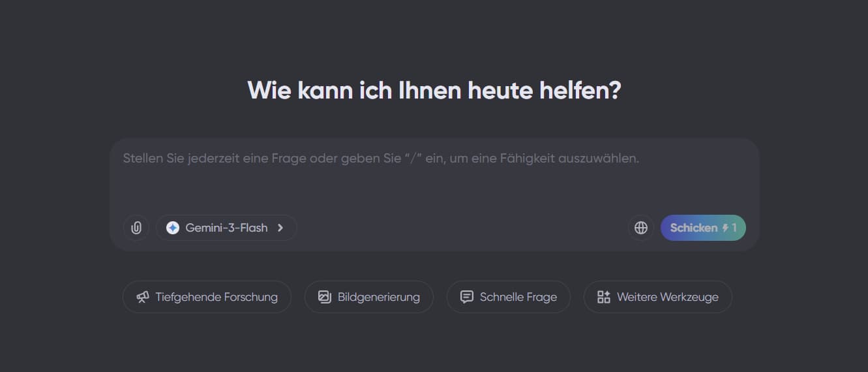Pick the Schnelle Frage option
The height and width of the screenshot is (372, 868).
click(x=509, y=297)
